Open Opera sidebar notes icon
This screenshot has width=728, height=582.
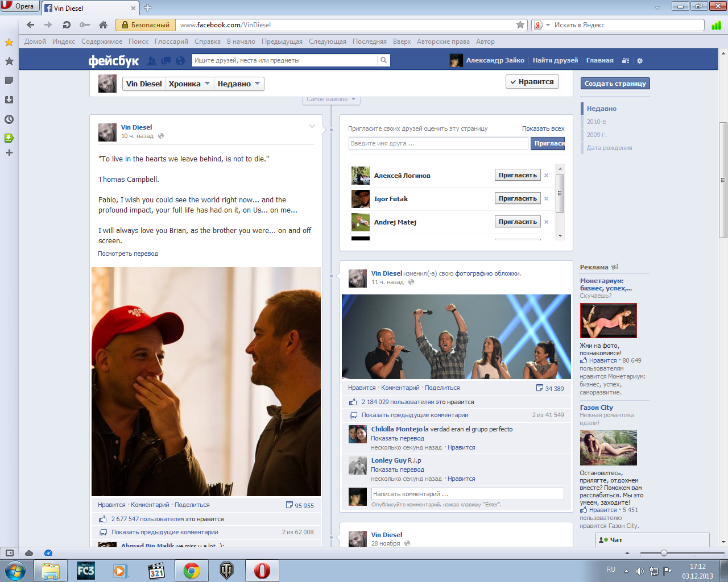(9, 80)
